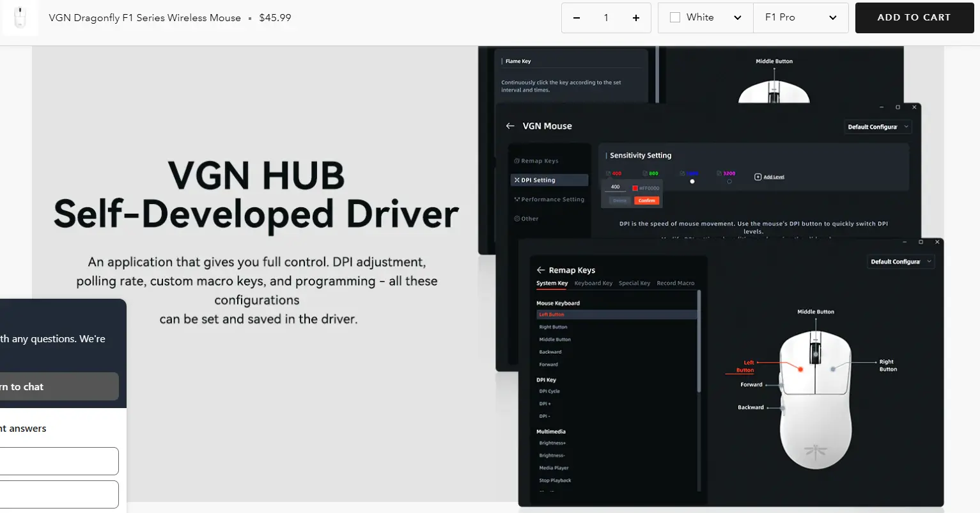This screenshot has height=513, width=980.
Task: Click the $45.99 price text
Action: [275, 18]
